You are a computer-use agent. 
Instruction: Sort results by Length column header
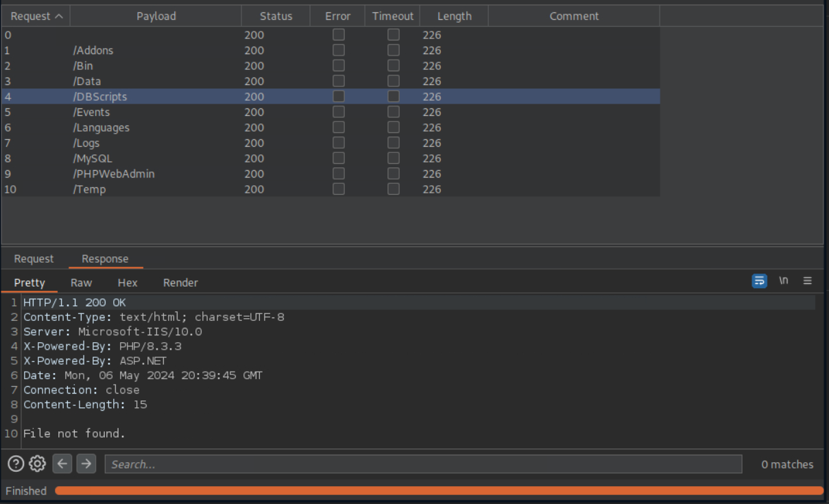tap(454, 16)
